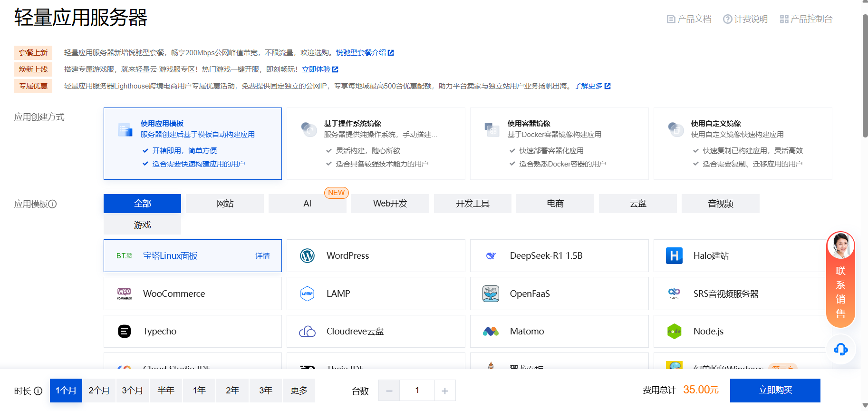
Task: Decrease server count with minus button
Action: click(x=389, y=391)
